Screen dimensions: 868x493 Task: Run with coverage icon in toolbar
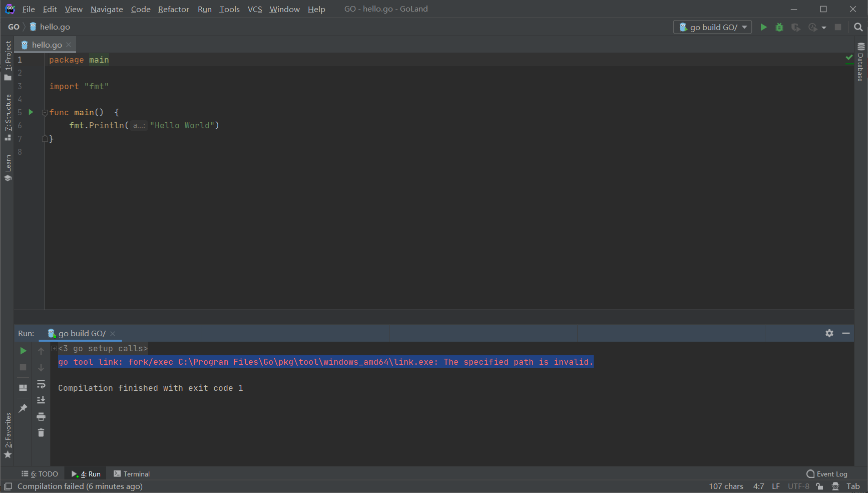(796, 27)
